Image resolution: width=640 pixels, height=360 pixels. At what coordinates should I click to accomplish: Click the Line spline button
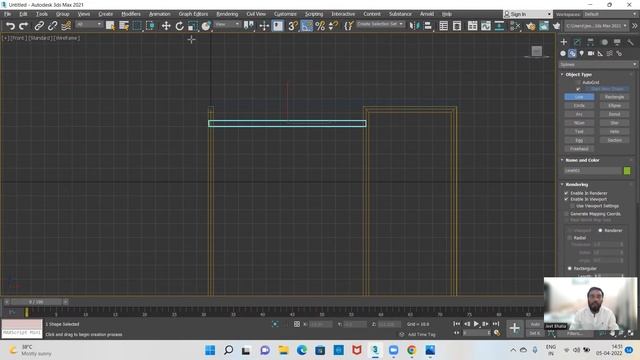click(579, 97)
